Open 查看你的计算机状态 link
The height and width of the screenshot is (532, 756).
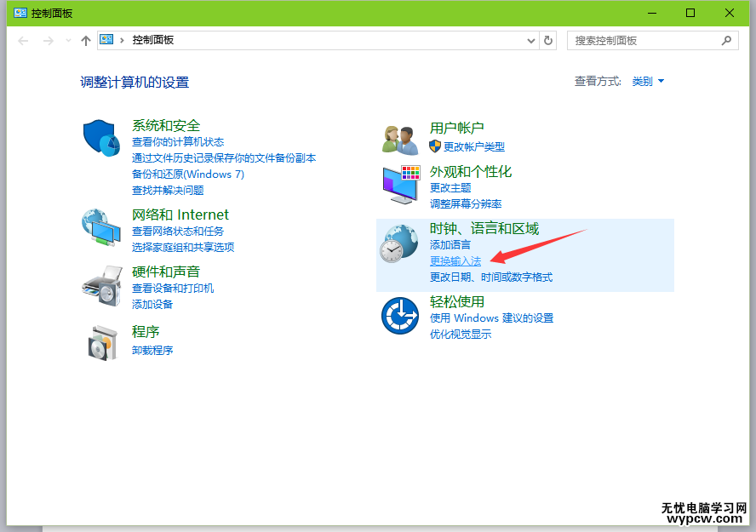[178, 142]
